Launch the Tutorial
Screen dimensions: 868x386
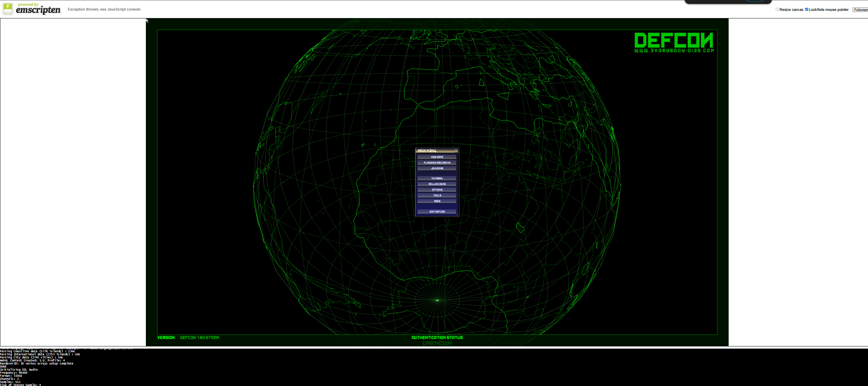(437, 178)
